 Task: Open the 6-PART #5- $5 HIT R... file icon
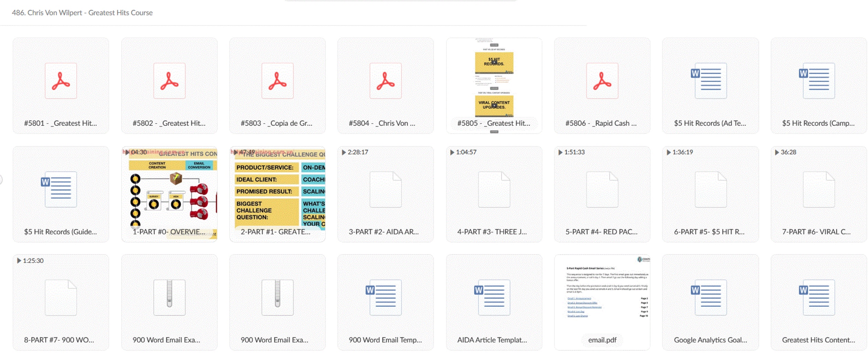(710, 189)
